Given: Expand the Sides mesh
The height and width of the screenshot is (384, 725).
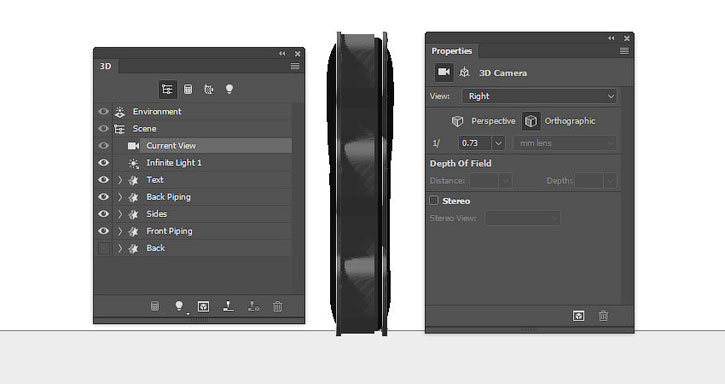Looking at the screenshot, I should tap(120, 214).
